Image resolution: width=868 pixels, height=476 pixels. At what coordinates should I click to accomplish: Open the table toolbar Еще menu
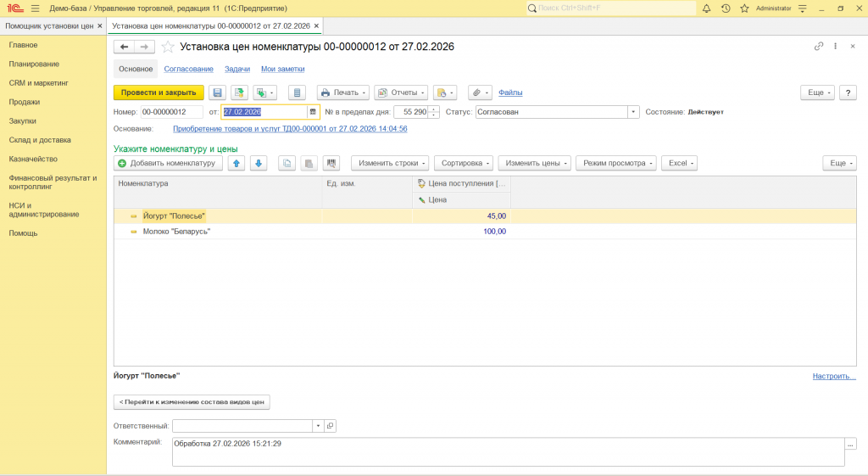point(839,163)
